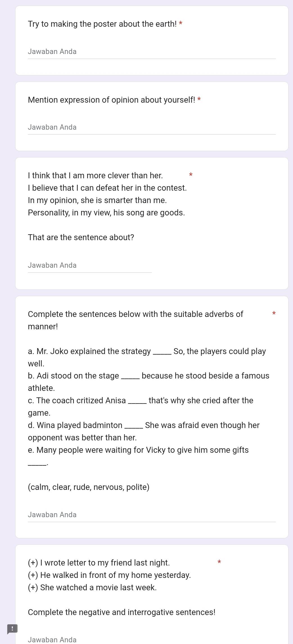
Task: Click 'I wrote letter to my friend' sentence
Action: click(x=99, y=563)
